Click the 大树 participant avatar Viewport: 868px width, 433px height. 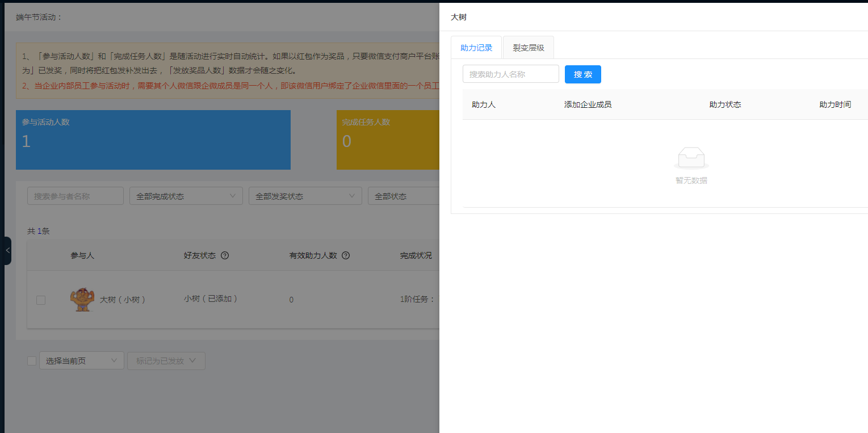pos(82,299)
